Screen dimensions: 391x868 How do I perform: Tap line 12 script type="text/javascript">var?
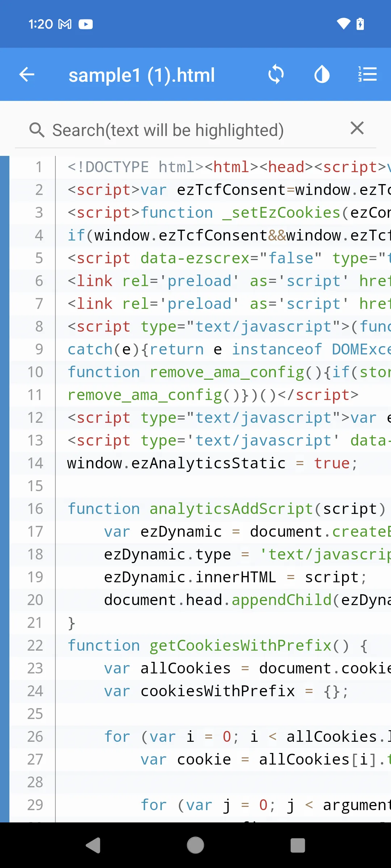[x=229, y=418]
